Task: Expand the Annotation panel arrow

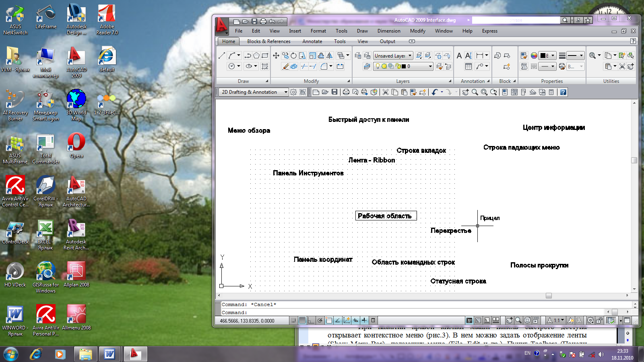Action: 488,81
